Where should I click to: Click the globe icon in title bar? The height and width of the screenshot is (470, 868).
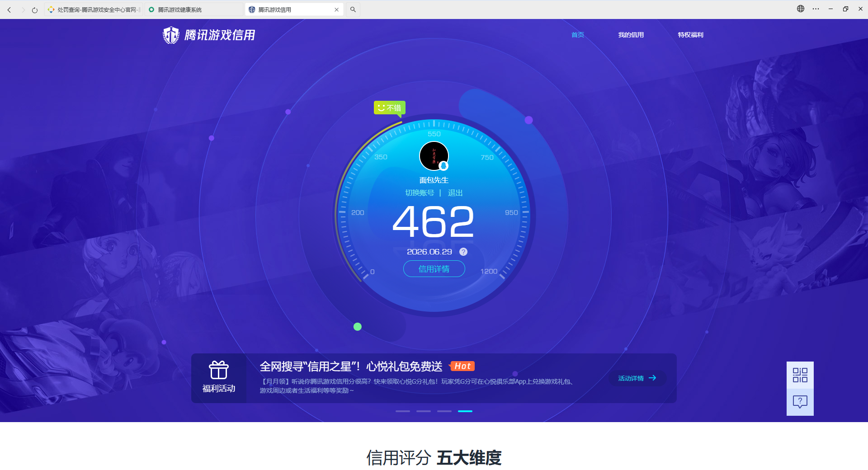(801, 9)
